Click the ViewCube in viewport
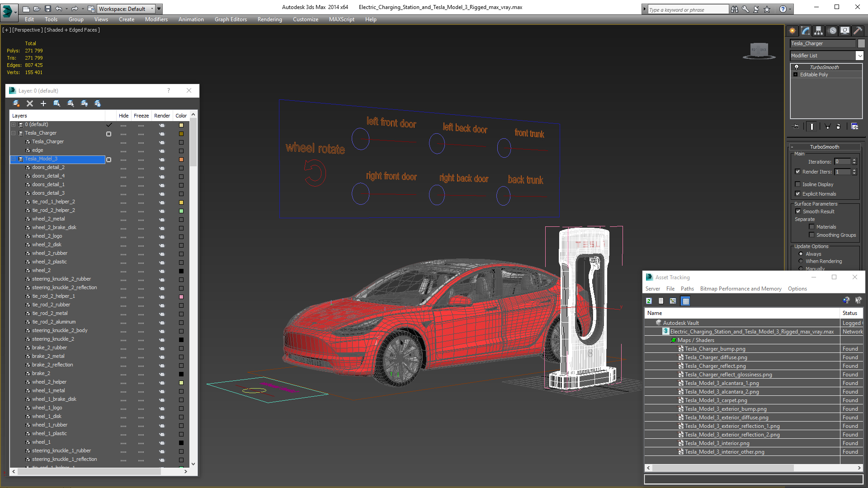 pyautogui.click(x=759, y=51)
